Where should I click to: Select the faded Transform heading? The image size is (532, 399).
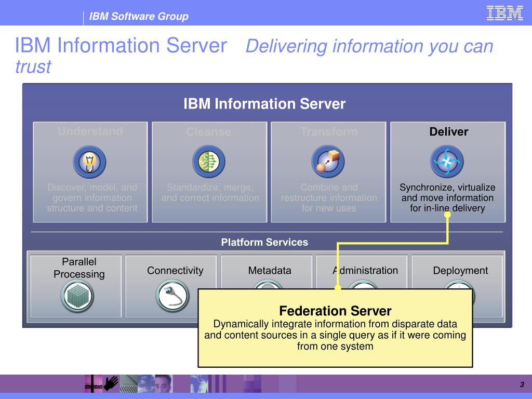tap(329, 131)
